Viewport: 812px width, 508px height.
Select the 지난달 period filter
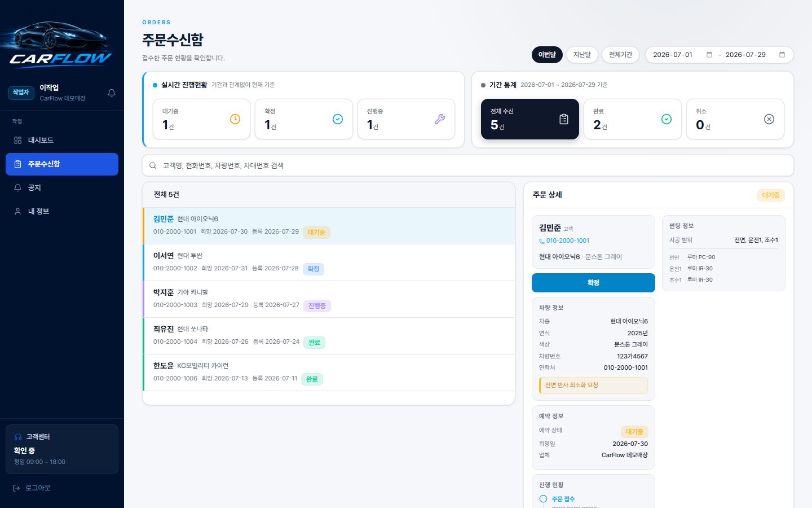tap(582, 55)
